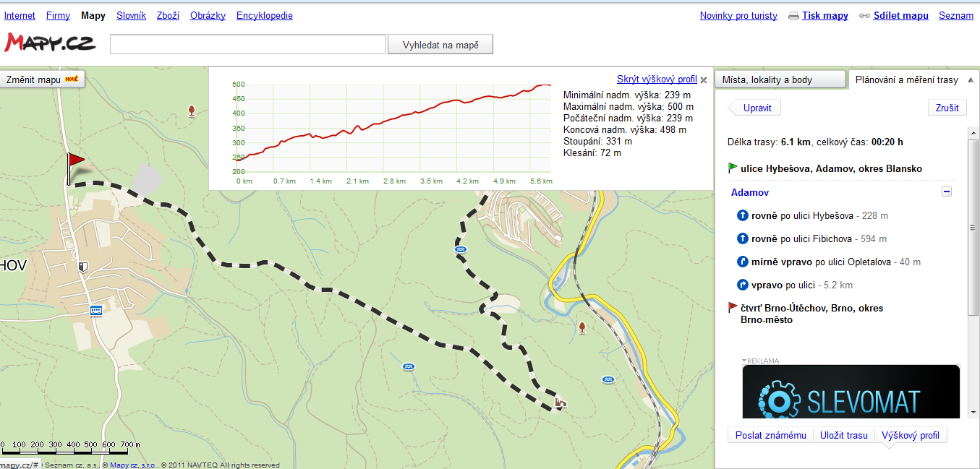The image size is (980, 469).
Task: Click the red finish flag in the route list
Action: 733,308
